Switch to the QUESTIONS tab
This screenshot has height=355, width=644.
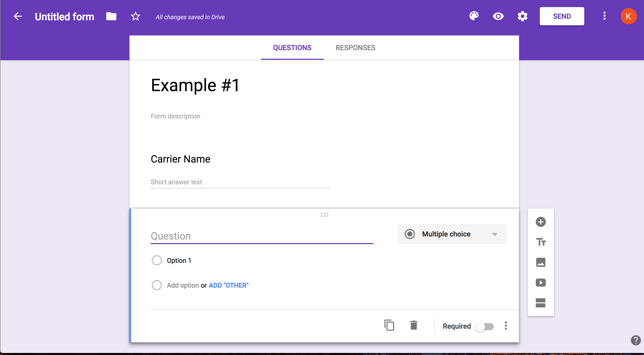click(x=292, y=48)
